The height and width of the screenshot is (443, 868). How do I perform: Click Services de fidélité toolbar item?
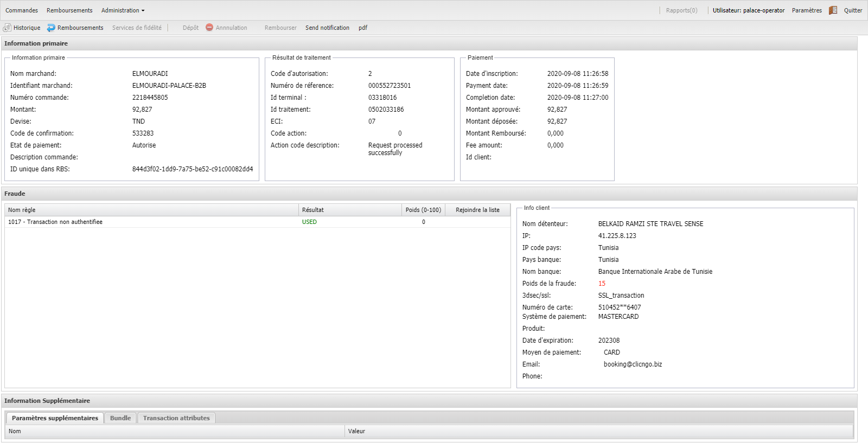pos(137,28)
